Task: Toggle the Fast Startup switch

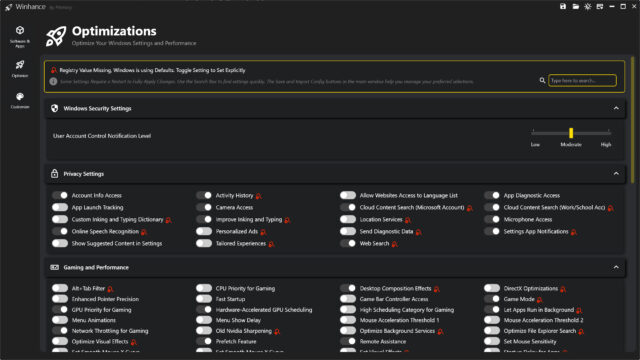Action: 204,299
